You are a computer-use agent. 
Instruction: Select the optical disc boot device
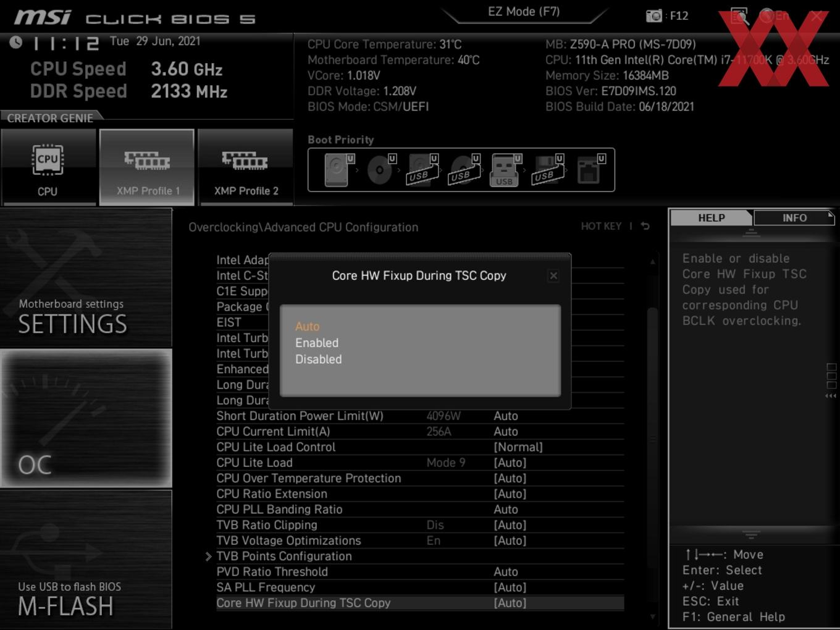click(x=380, y=170)
